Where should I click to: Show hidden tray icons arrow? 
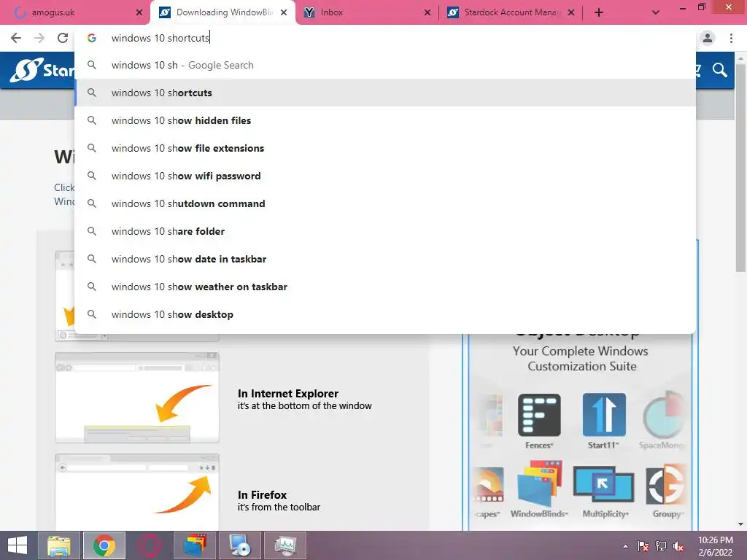click(x=625, y=546)
